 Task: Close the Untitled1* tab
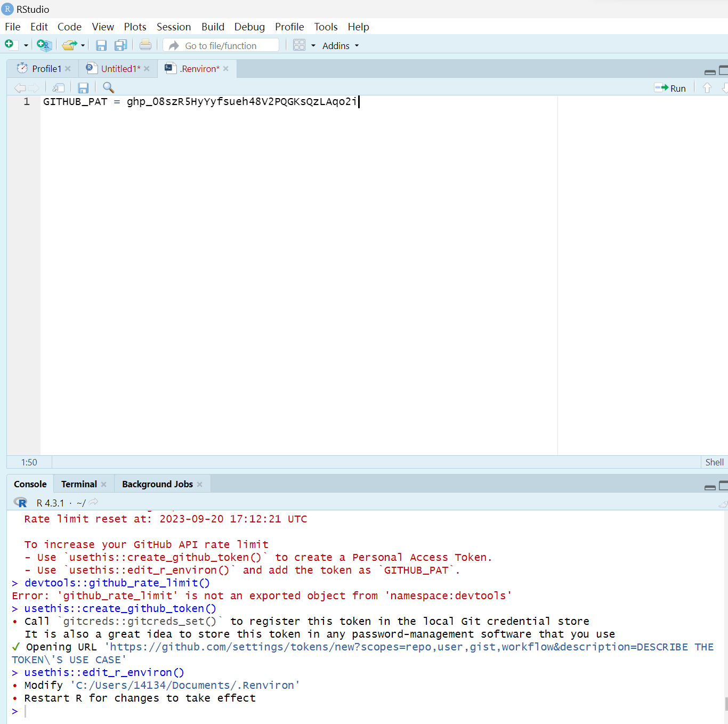pos(147,69)
